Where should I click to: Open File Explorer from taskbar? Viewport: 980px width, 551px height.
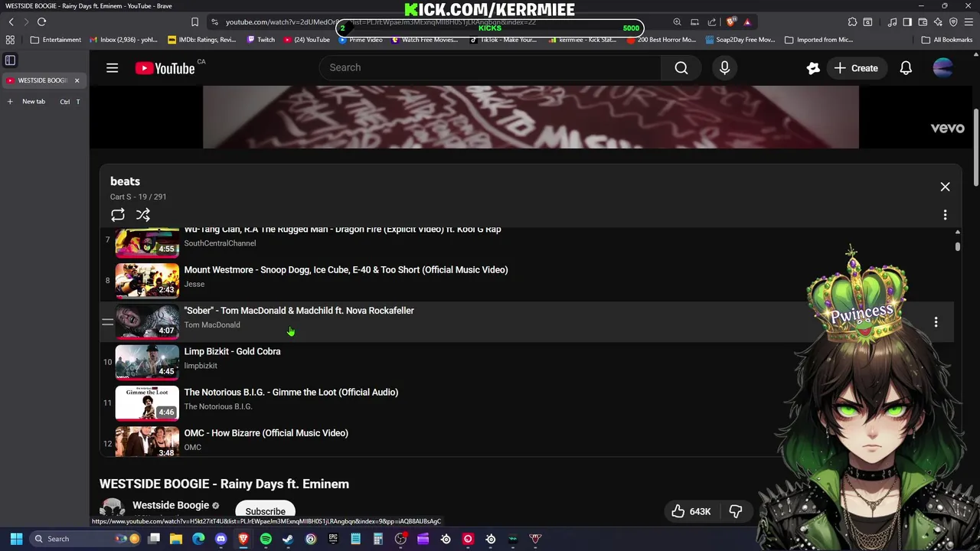point(176,539)
